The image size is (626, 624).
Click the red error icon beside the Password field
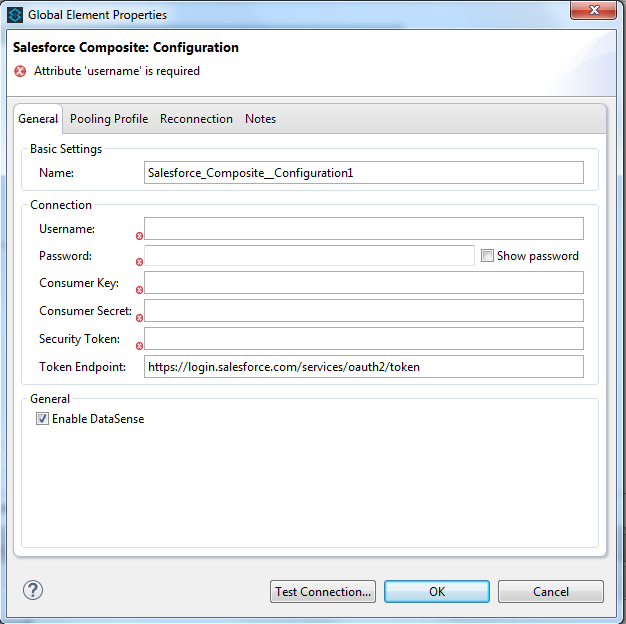coord(139,262)
